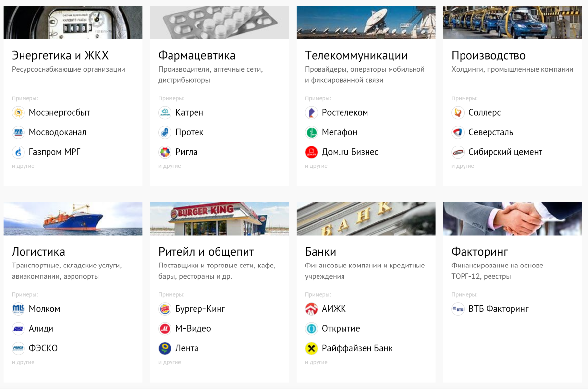Image resolution: width=588 pixels, height=389 pixels.
Task: Select the Райффайзен Банк company name
Action: [357, 349]
